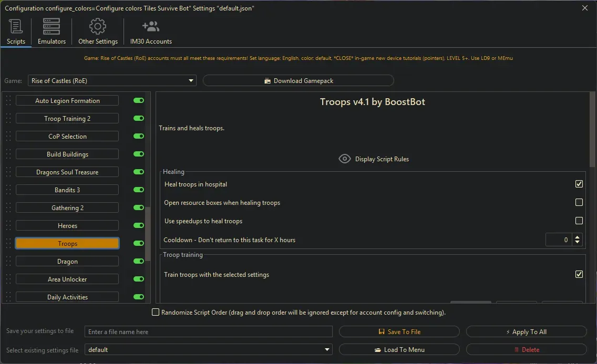
Task: Uncheck Heal troops in hospital
Action: tap(579, 184)
